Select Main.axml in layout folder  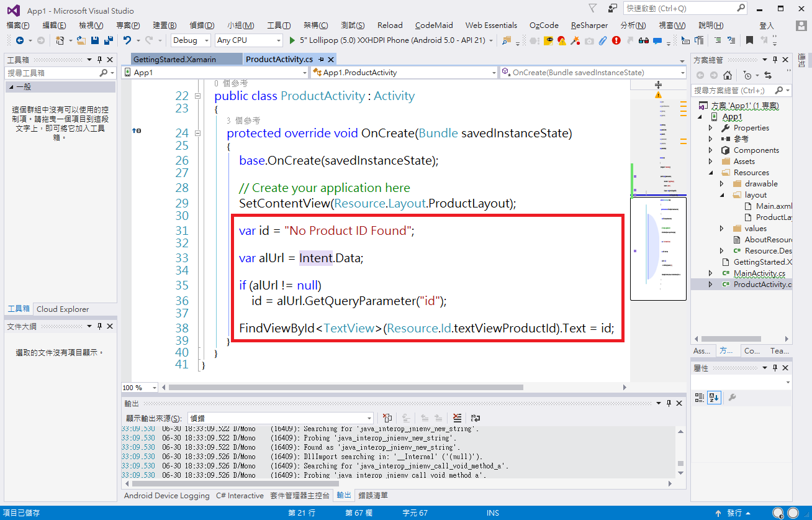774,206
